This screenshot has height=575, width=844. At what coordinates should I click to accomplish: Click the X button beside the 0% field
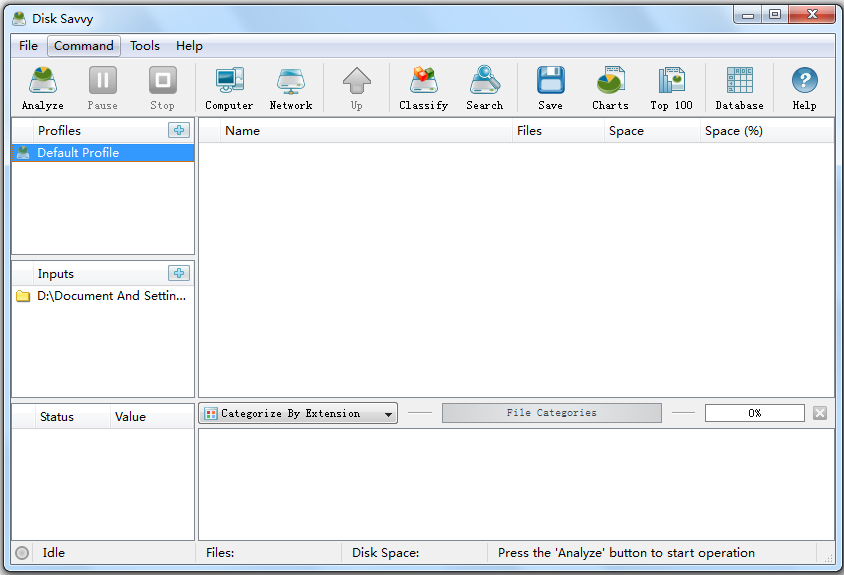820,413
